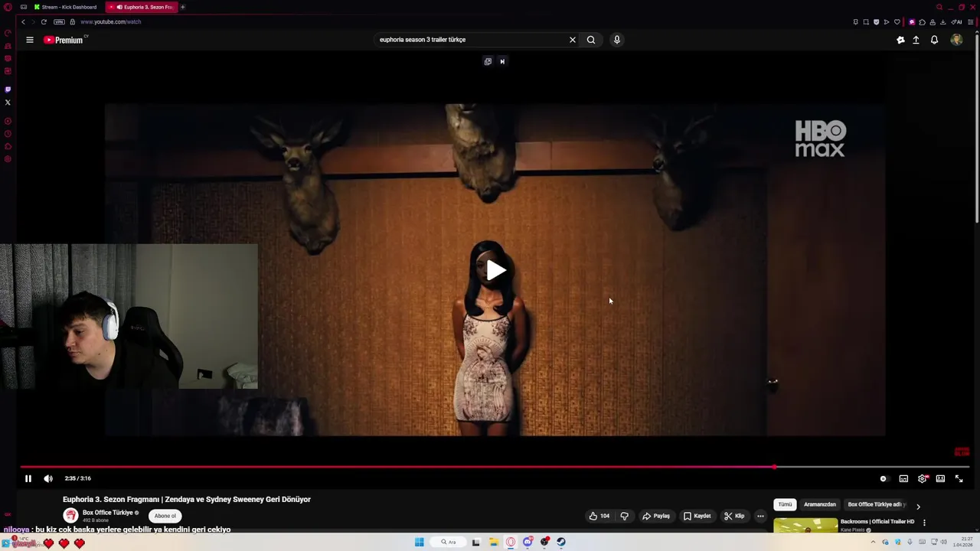
Task: Open the Opera GX menu logo
Action: 7,7
